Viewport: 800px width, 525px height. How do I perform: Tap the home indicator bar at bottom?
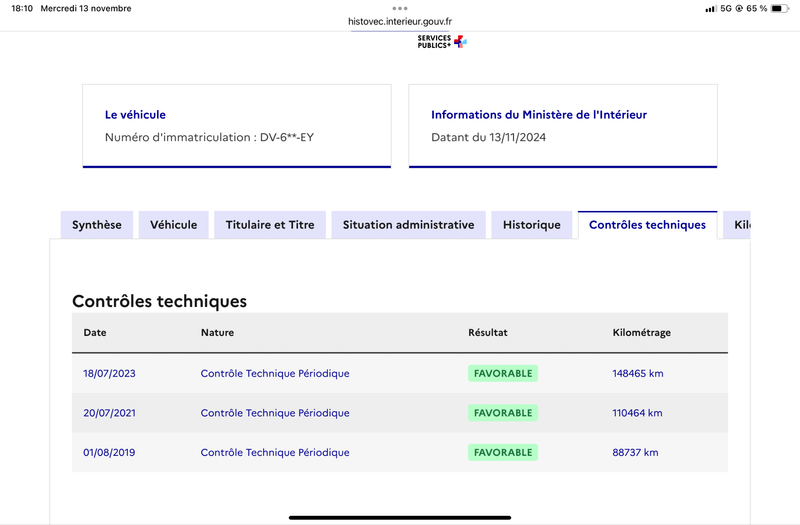point(400,517)
